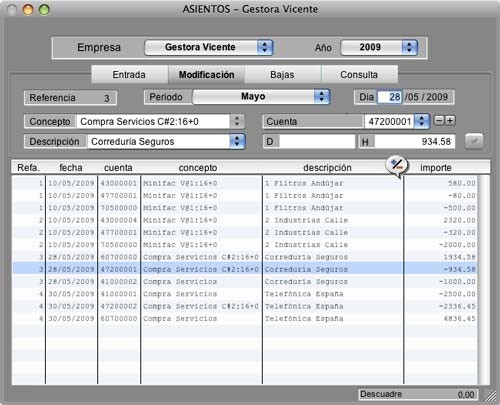
Task: Switch to the Entrada tab
Action: (x=129, y=75)
